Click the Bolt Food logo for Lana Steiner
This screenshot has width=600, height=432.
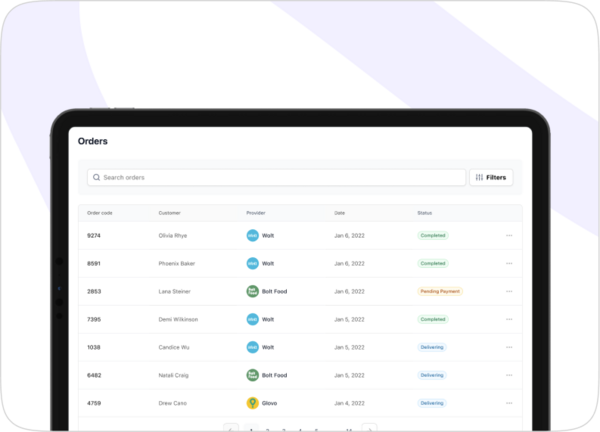pyautogui.click(x=252, y=291)
